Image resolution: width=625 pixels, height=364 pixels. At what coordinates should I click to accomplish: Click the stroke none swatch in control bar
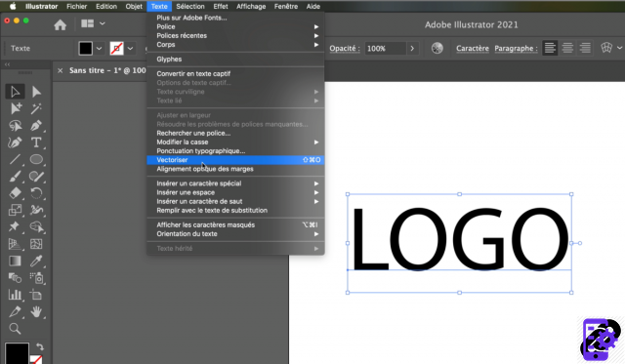point(116,48)
